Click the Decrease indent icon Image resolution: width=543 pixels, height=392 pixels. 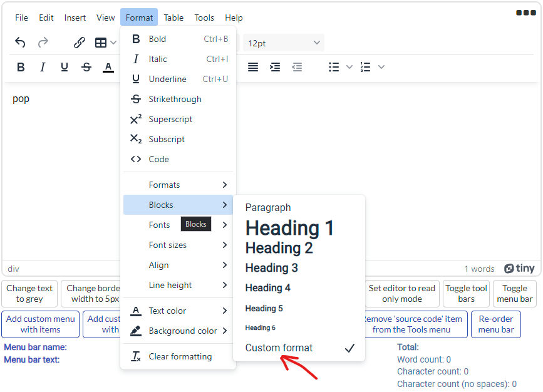(x=297, y=67)
